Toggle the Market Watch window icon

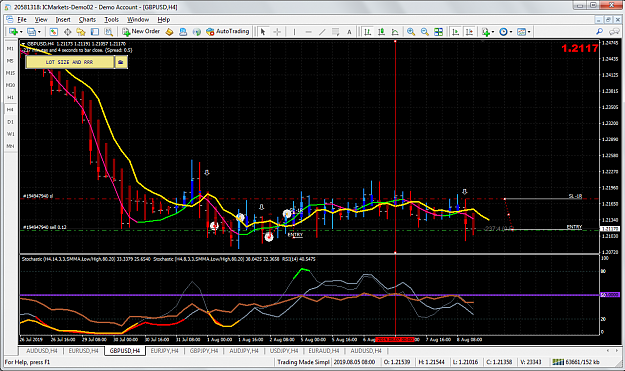(54, 31)
